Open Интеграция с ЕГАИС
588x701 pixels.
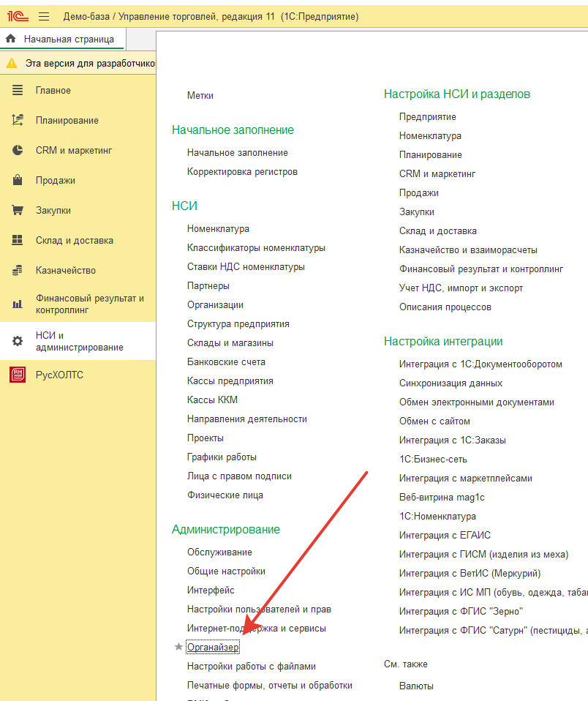445,535
